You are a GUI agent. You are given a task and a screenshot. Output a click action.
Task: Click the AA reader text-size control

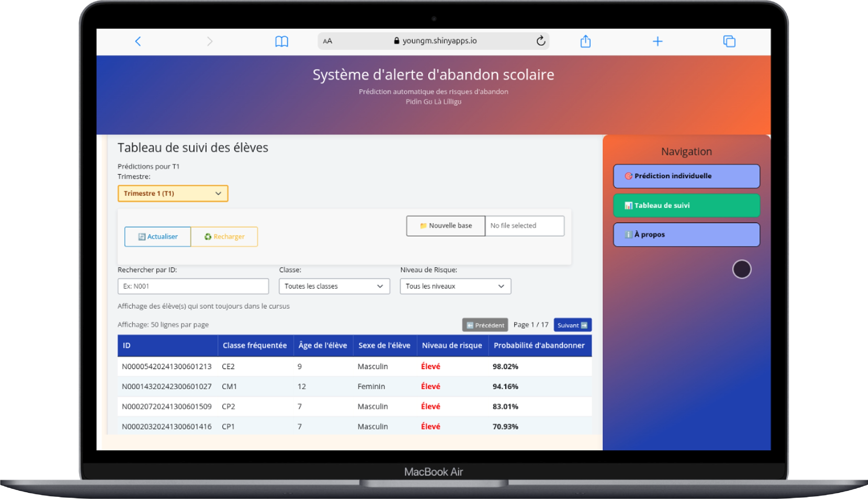pyautogui.click(x=327, y=41)
